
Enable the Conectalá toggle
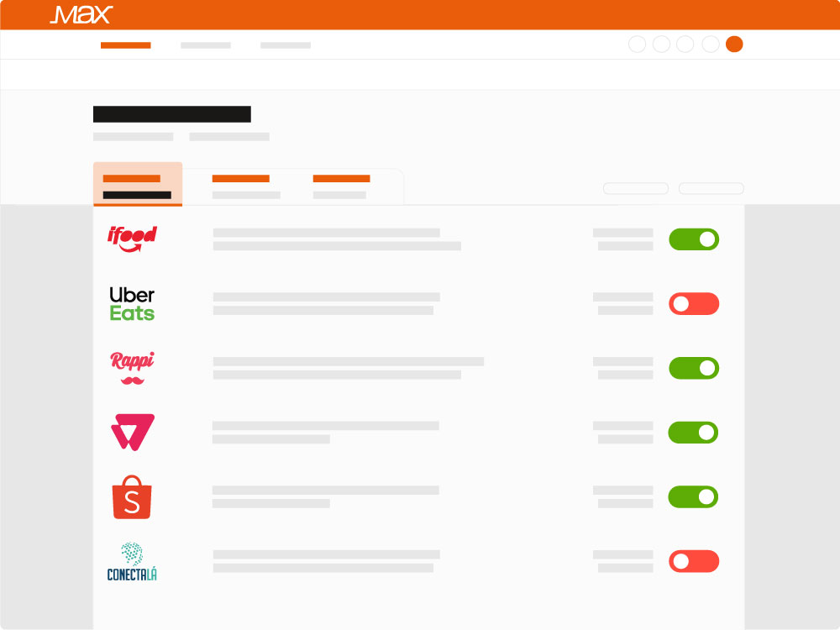[x=694, y=561]
